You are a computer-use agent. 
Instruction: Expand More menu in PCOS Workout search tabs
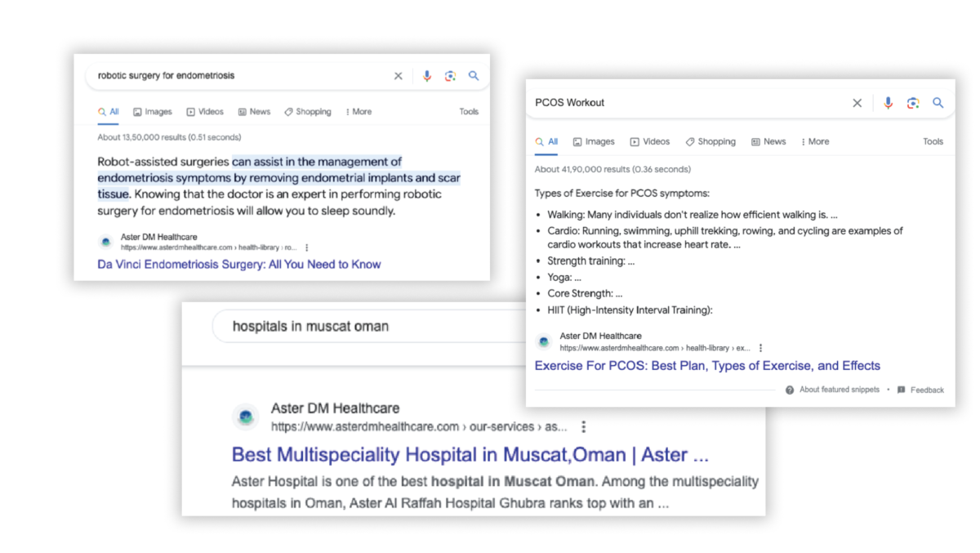coord(815,141)
